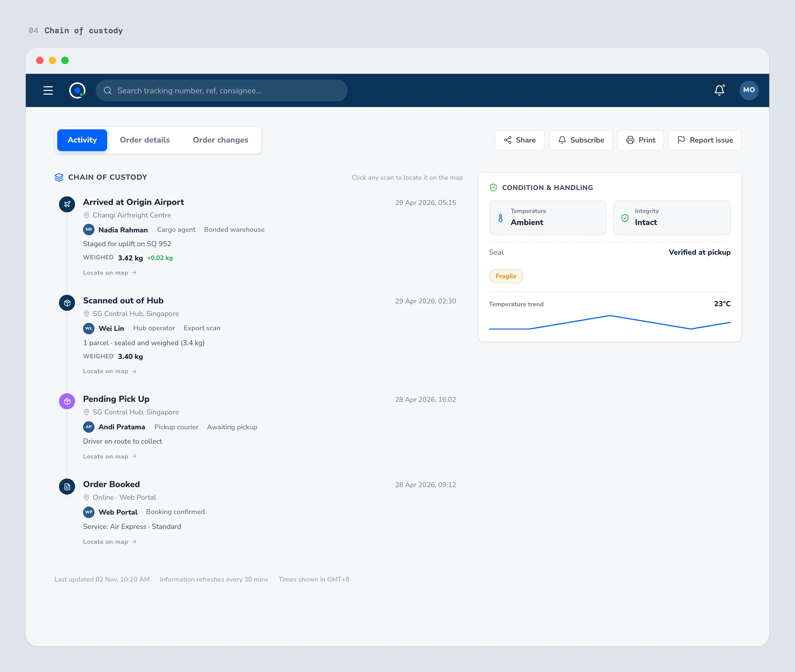Click the Verified at pickup seal value

699,252
